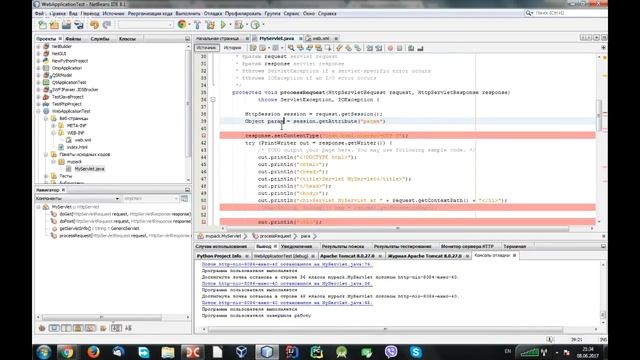This screenshot has width=640, height=360.
Task: Open Google Chrome from the taskbar
Action: point(68,352)
